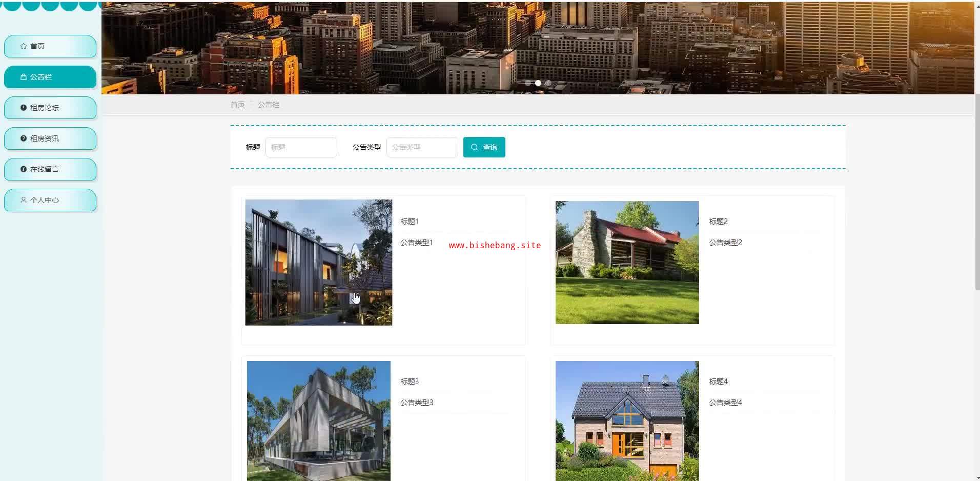This screenshot has height=481, width=980.
Task: Show the first banner carousel slide dot
Action: click(x=528, y=83)
